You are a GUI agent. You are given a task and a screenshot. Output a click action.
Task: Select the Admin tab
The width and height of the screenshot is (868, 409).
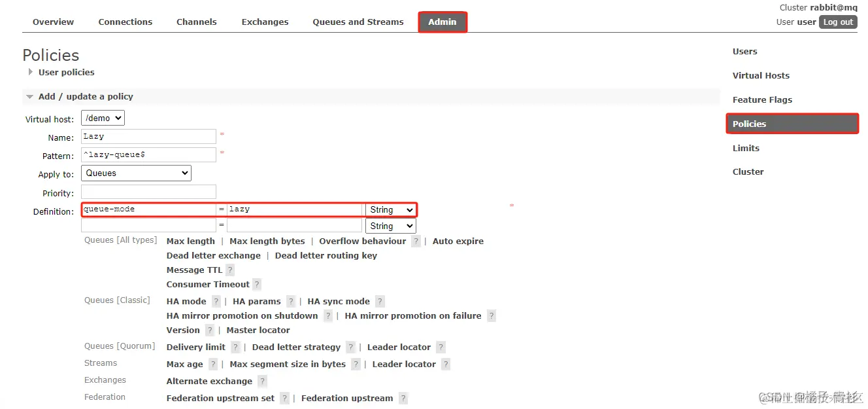(442, 22)
